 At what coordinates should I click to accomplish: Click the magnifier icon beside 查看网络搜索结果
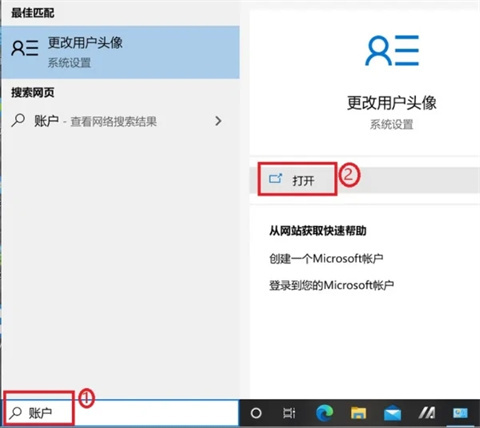18,120
